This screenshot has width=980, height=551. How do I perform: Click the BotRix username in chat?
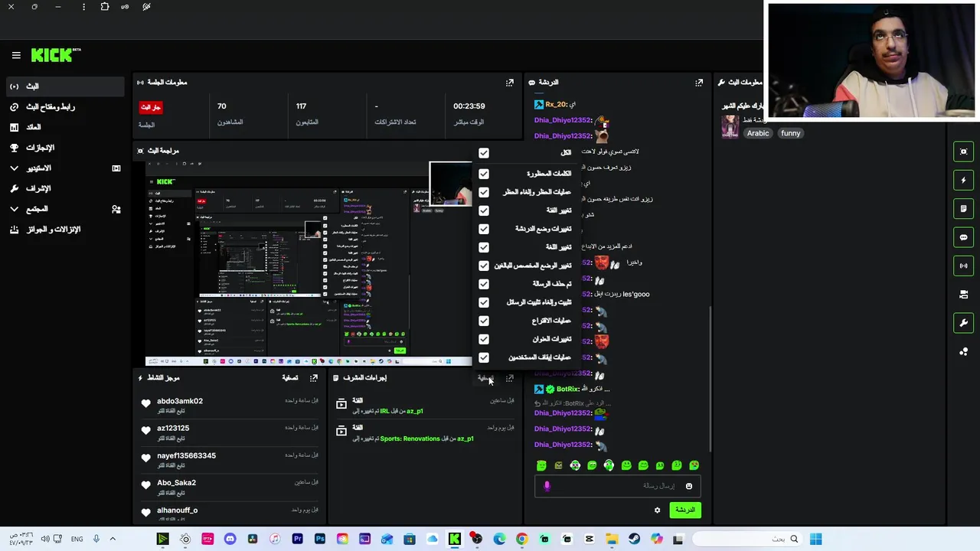pyautogui.click(x=567, y=390)
